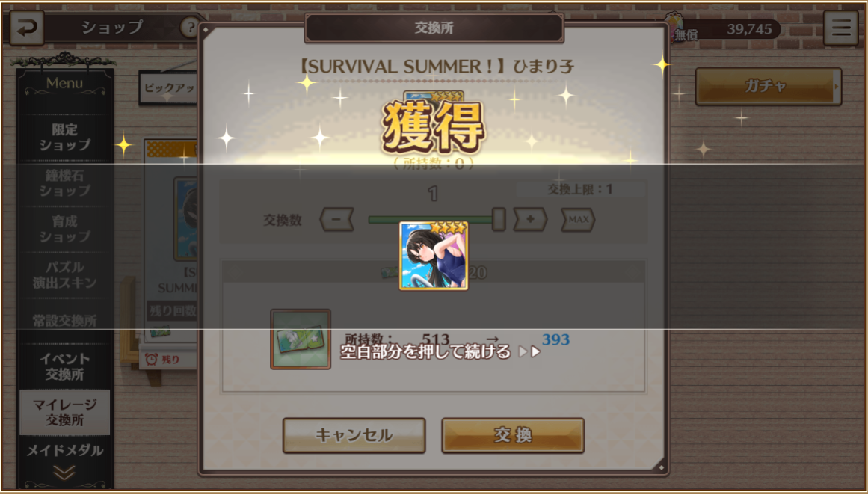This screenshot has width=868, height=495.
Task: Tap the obtained character card thumbnail
Action: [x=434, y=256]
